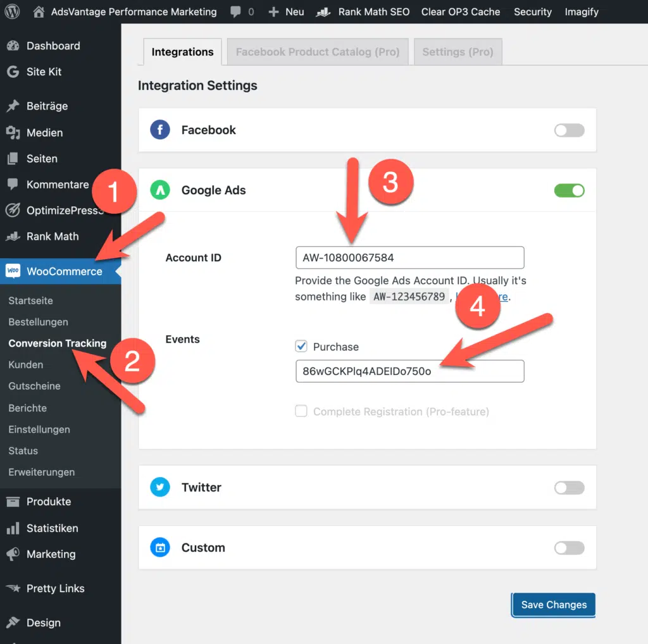Click the Design paintbrush icon

[13, 622]
